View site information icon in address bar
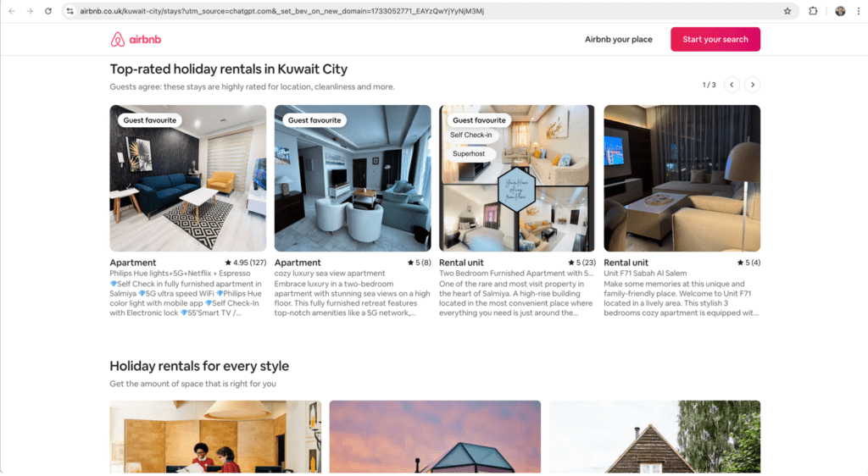 [x=70, y=11]
